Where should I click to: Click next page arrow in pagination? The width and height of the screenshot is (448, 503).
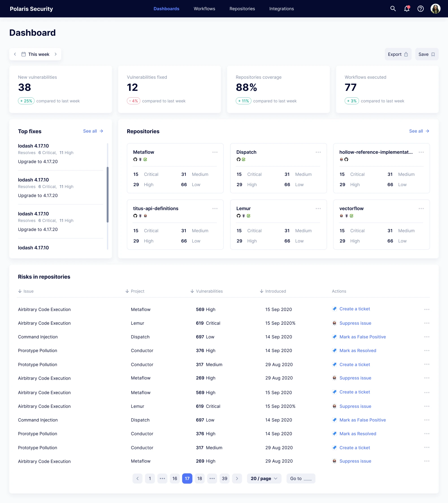coord(237,478)
